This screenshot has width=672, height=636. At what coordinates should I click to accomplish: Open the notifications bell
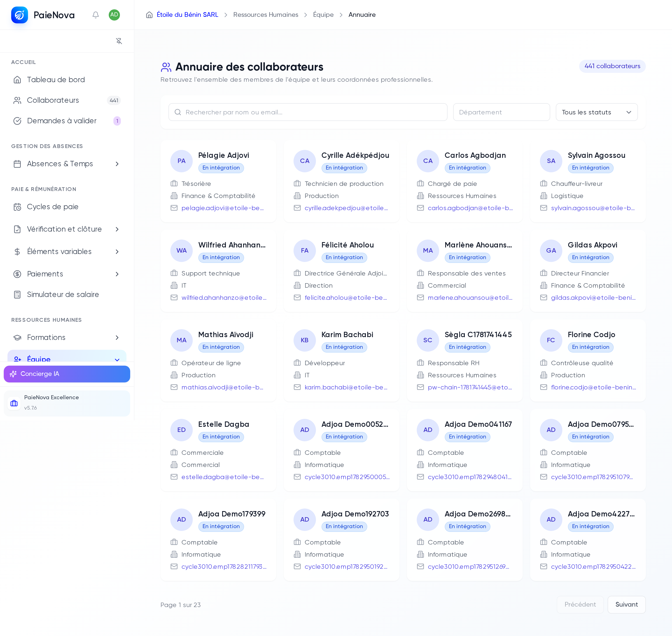pyautogui.click(x=96, y=15)
